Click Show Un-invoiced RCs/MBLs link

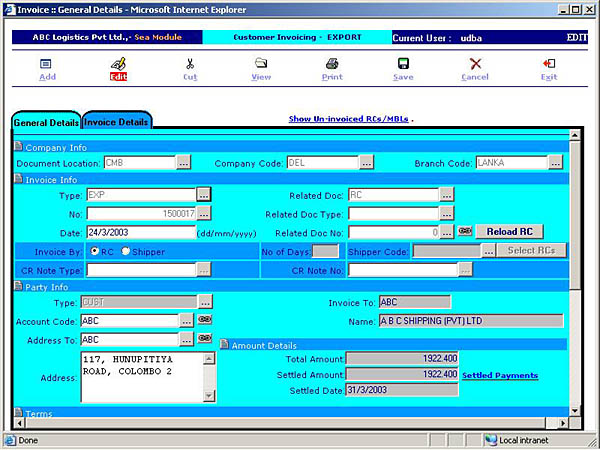348,119
